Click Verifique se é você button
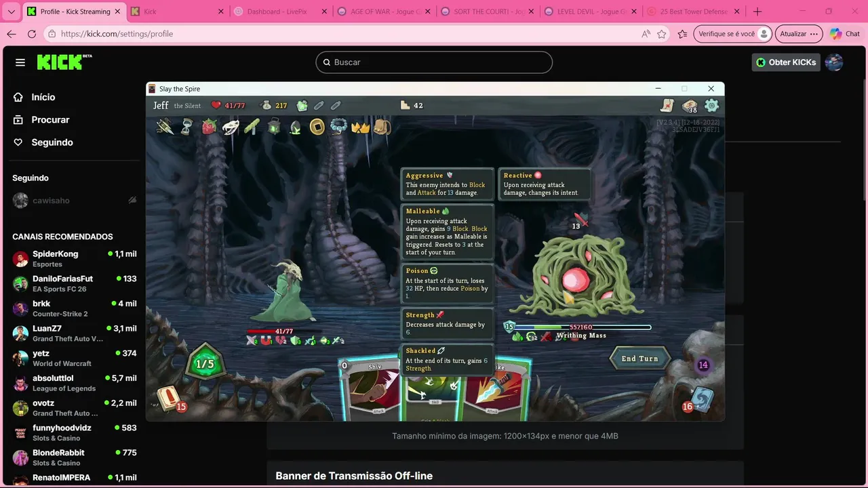 733,34
